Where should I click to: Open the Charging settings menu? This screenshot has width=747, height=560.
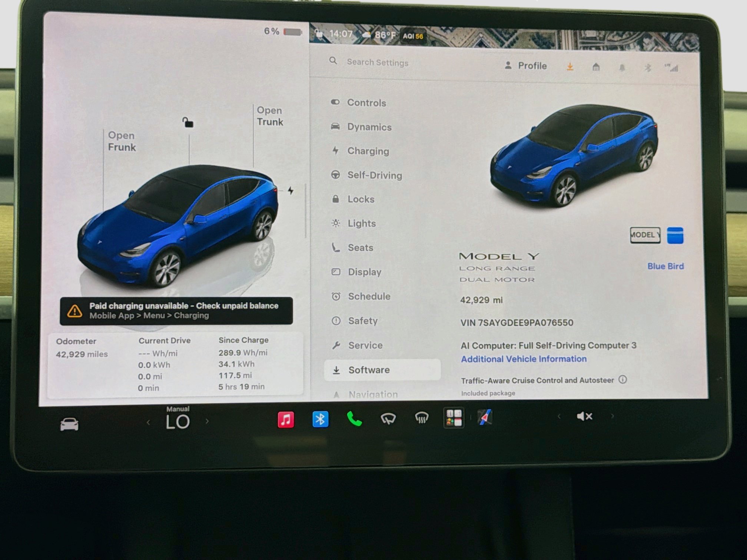pyautogui.click(x=360, y=151)
